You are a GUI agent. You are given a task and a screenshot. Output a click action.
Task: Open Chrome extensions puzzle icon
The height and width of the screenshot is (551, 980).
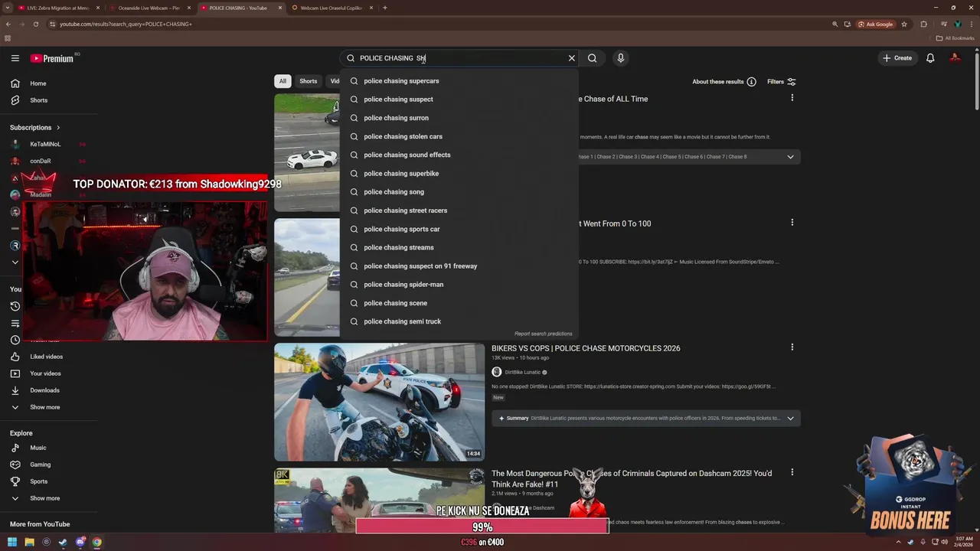point(923,24)
